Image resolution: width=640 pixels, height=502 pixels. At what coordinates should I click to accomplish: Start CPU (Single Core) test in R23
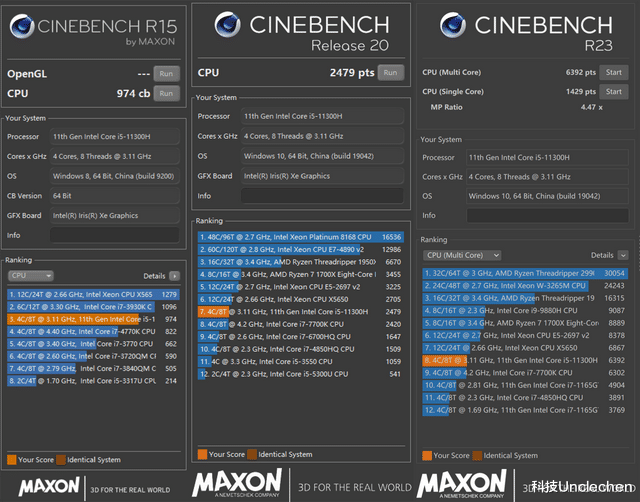tap(613, 92)
